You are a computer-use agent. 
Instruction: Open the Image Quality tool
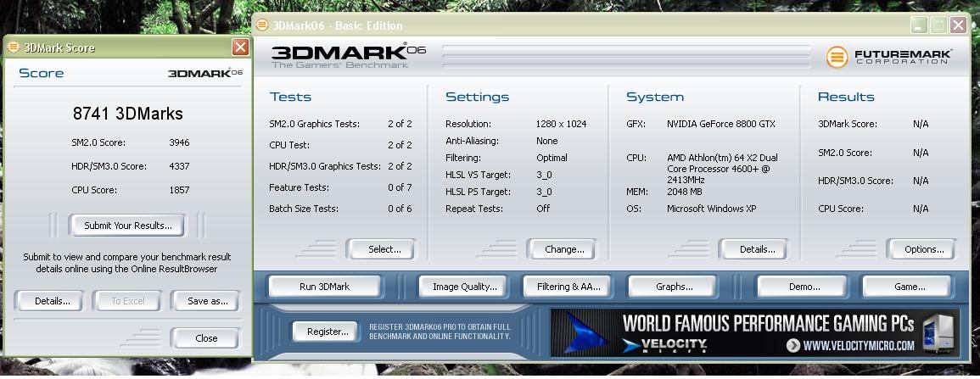tap(464, 287)
